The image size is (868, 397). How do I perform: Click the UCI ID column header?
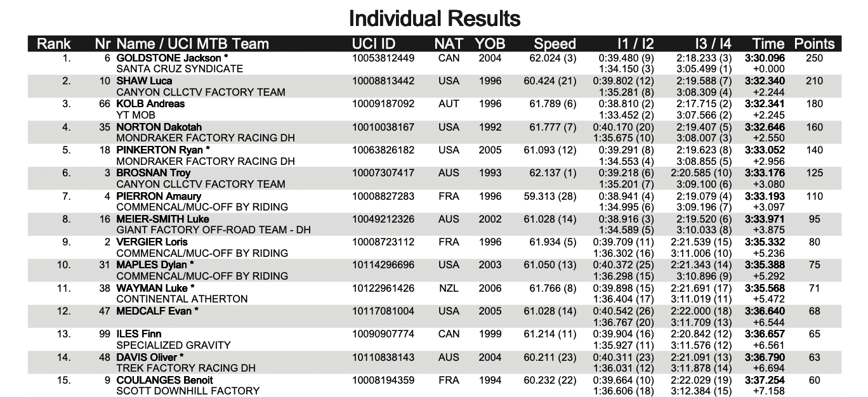coord(374,44)
